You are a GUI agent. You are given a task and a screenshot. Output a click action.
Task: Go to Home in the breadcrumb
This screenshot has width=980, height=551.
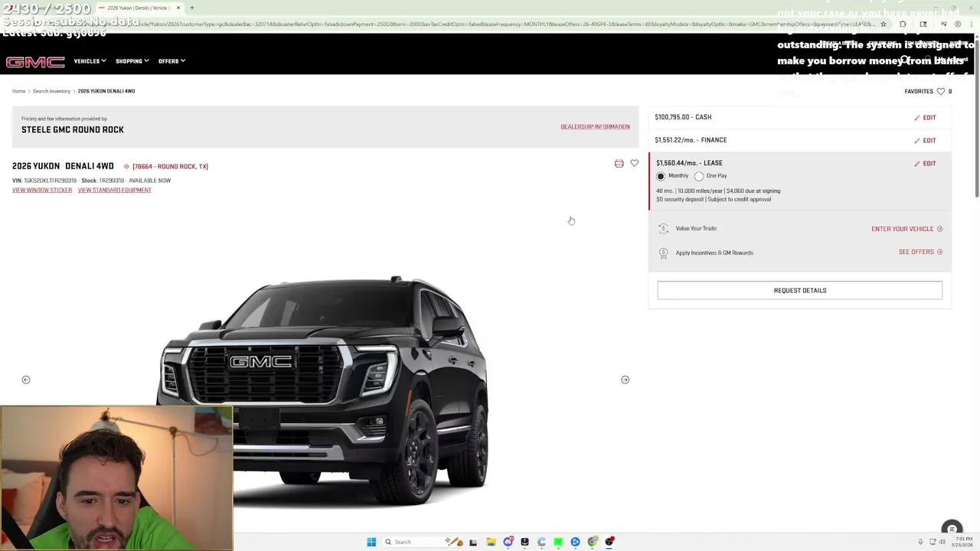18,91
